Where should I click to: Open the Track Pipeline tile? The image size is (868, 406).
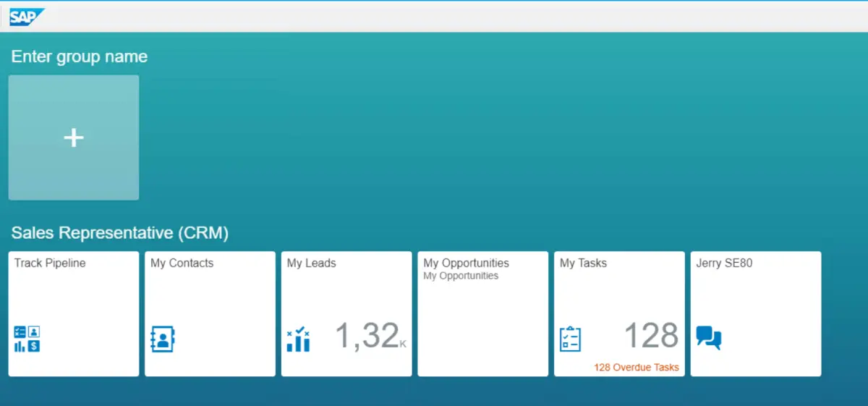point(74,314)
